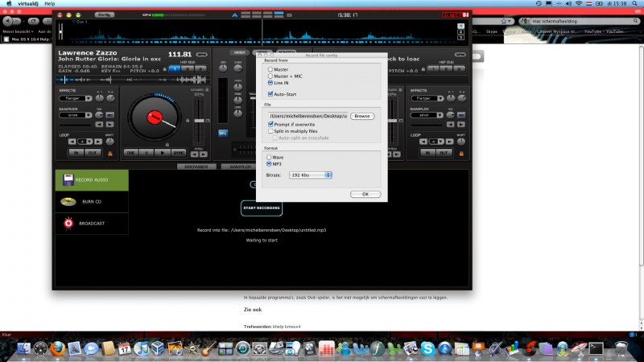Open left deck loop length dropdown

[x=85, y=142]
